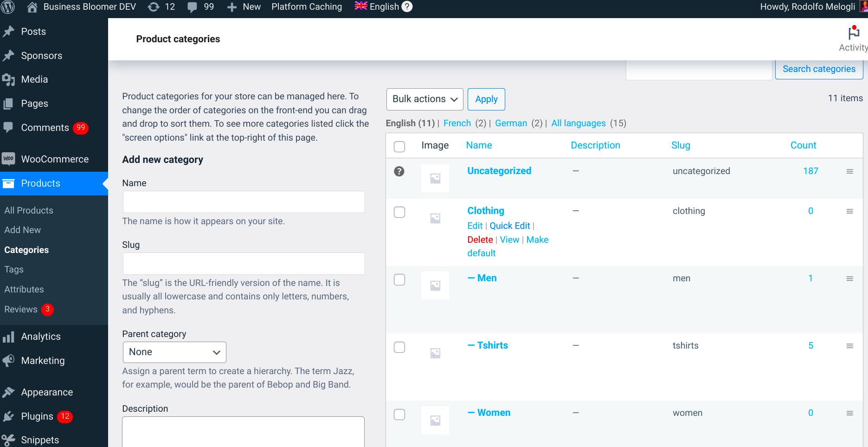Open the Business Bloomer DEV home icon
868x447 pixels.
coord(32,7)
